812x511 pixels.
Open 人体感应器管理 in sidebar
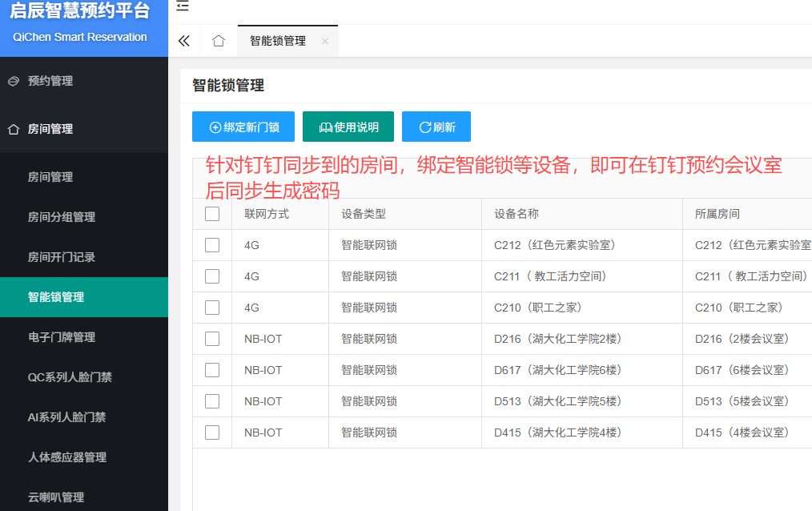[x=84, y=457]
